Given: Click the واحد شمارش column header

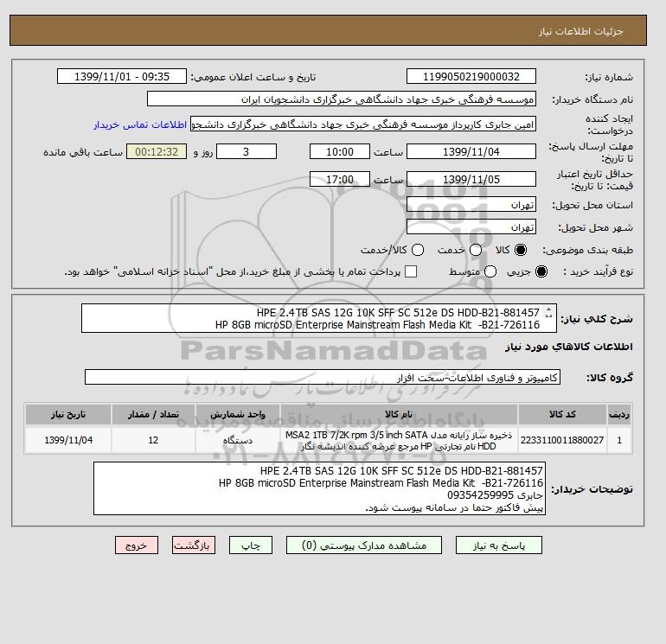Looking at the screenshot, I should [x=238, y=414].
